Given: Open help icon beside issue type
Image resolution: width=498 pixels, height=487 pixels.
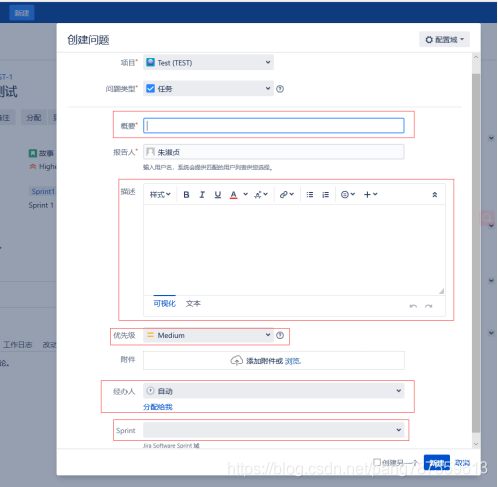Looking at the screenshot, I should click(280, 89).
